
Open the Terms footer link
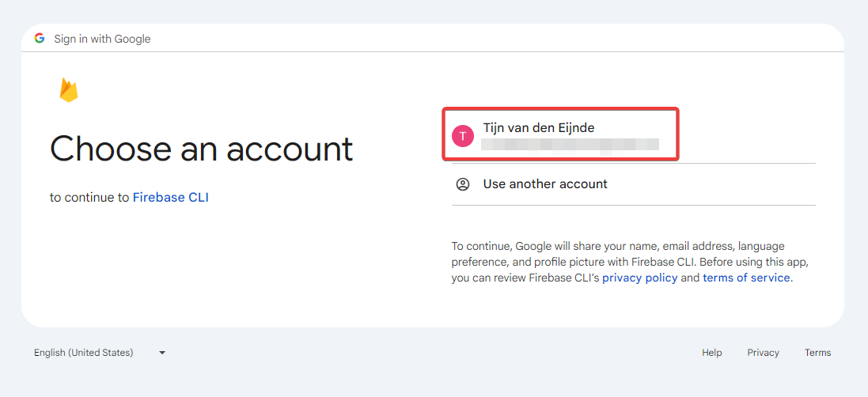point(817,353)
